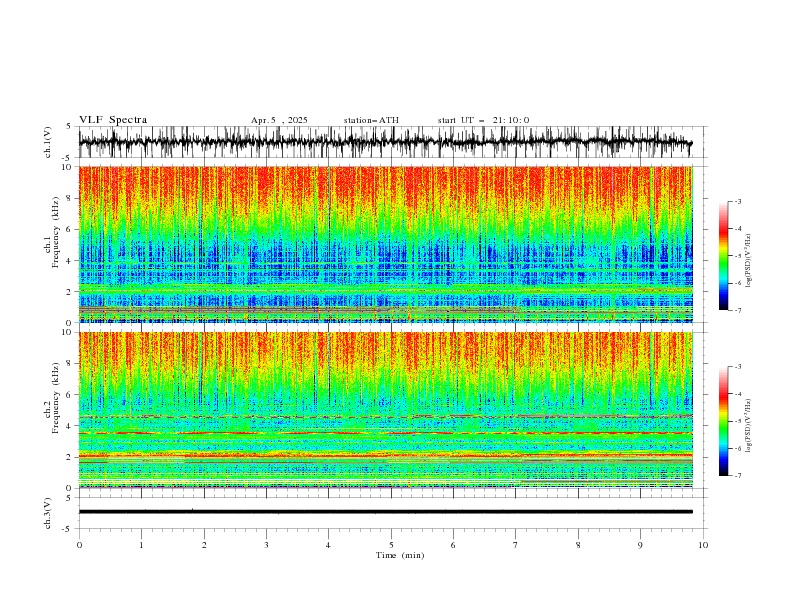Click the lower PSD color scale bar

[723, 421]
